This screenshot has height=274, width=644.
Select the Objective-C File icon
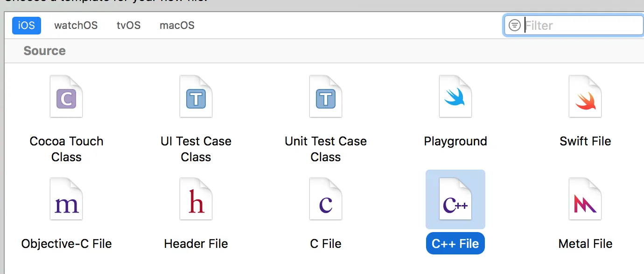[66, 199]
